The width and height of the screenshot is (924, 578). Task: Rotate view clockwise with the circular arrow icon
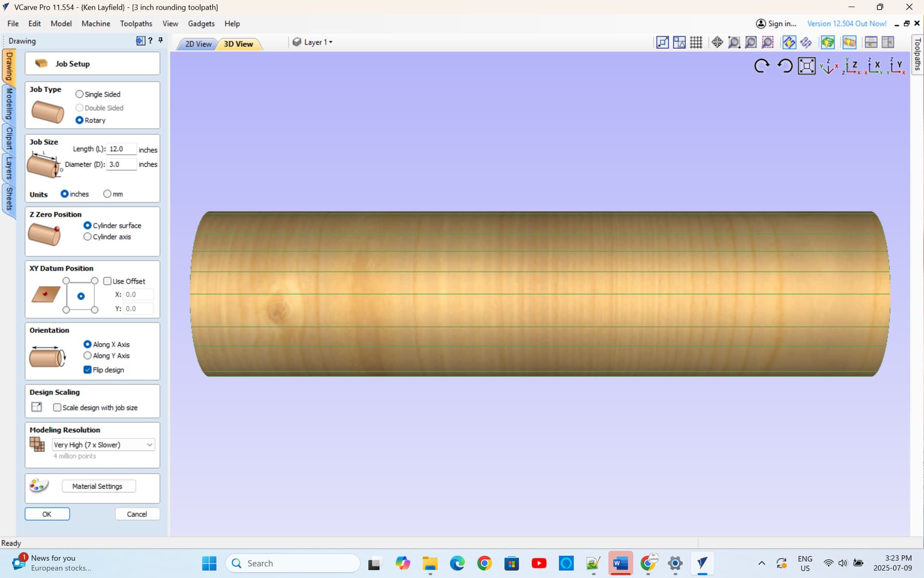click(761, 66)
